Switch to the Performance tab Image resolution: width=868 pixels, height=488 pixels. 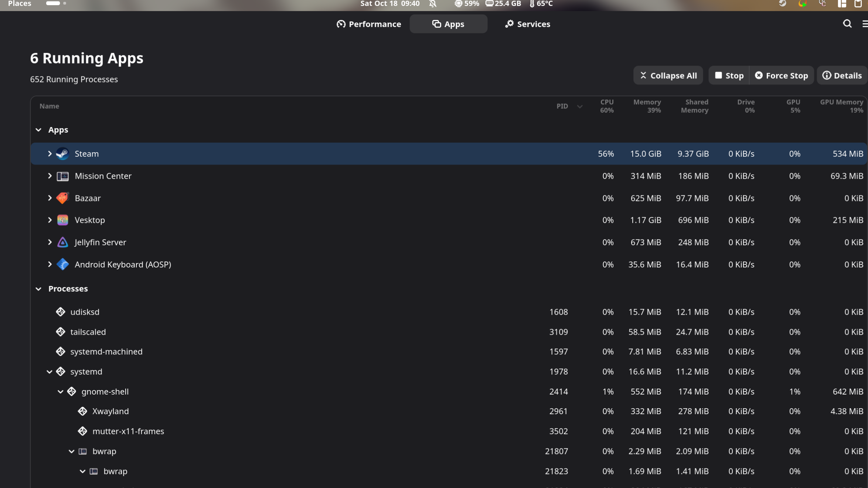(368, 24)
